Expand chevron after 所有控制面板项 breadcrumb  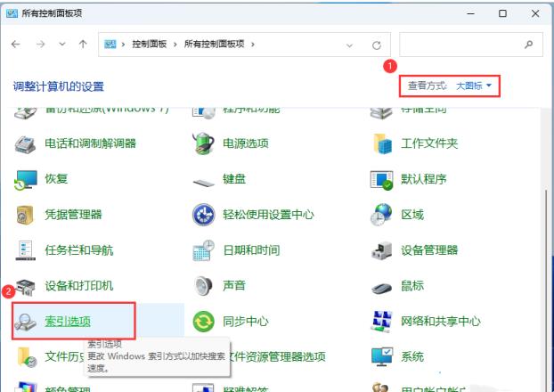(x=253, y=45)
